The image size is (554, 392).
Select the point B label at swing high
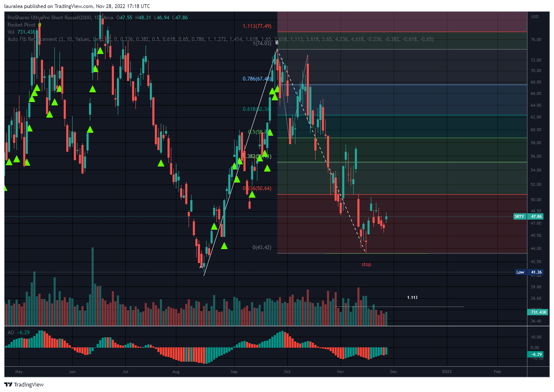[x=277, y=43]
